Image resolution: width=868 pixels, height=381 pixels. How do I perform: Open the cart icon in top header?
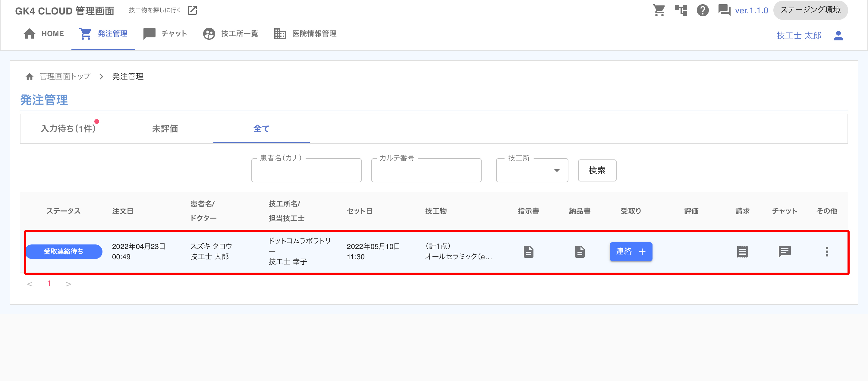[x=659, y=10]
